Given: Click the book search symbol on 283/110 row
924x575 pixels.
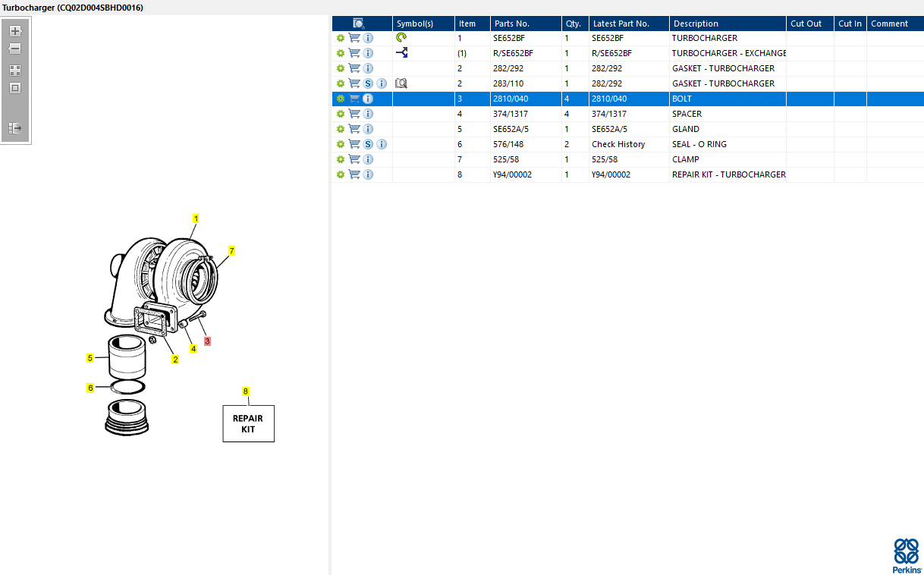Looking at the screenshot, I should pos(401,83).
